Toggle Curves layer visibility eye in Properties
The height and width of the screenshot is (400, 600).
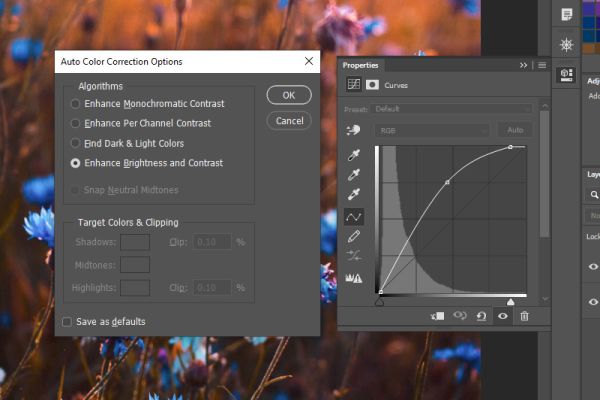(x=503, y=316)
